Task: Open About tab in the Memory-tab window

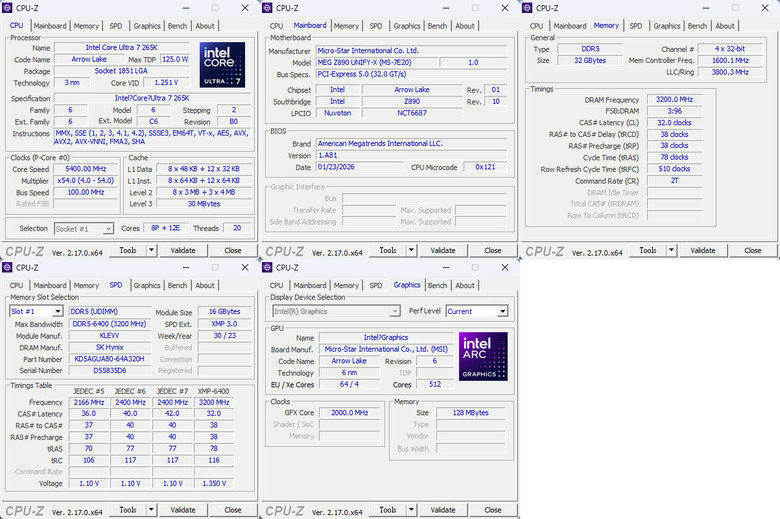Action: pyautogui.click(x=725, y=26)
